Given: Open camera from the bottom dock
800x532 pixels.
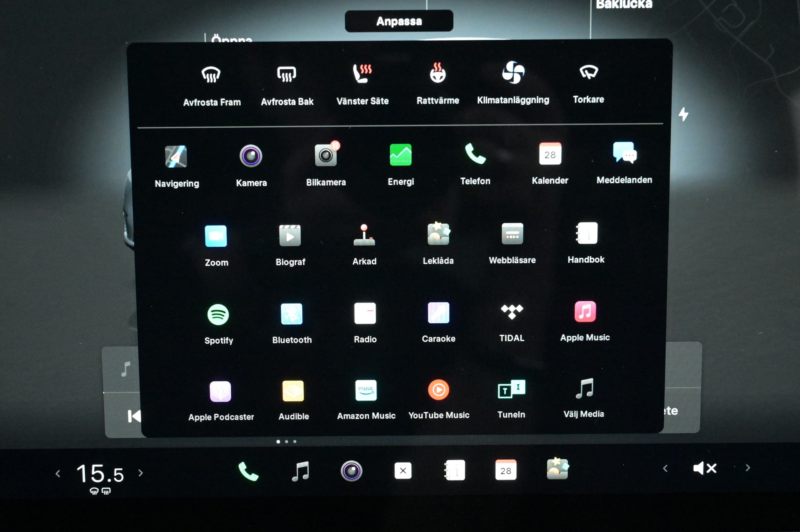Looking at the screenshot, I should click(351, 471).
